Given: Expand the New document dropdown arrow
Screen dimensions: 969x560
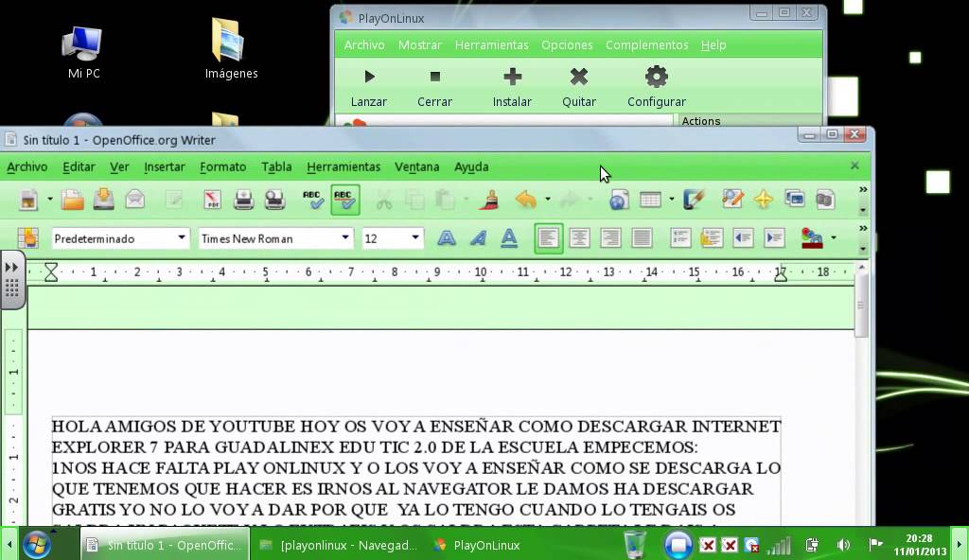Looking at the screenshot, I should click(x=50, y=200).
